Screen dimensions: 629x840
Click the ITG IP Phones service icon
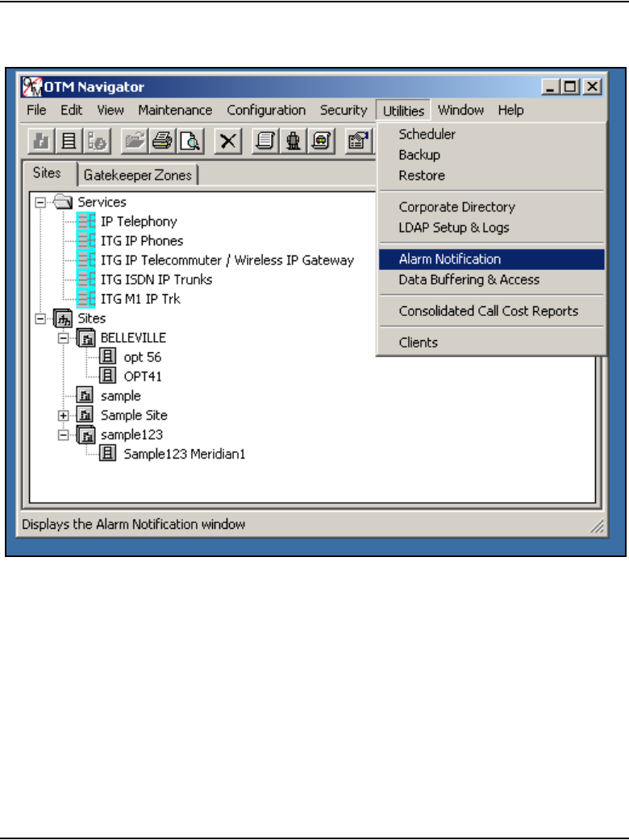pos(85,240)
